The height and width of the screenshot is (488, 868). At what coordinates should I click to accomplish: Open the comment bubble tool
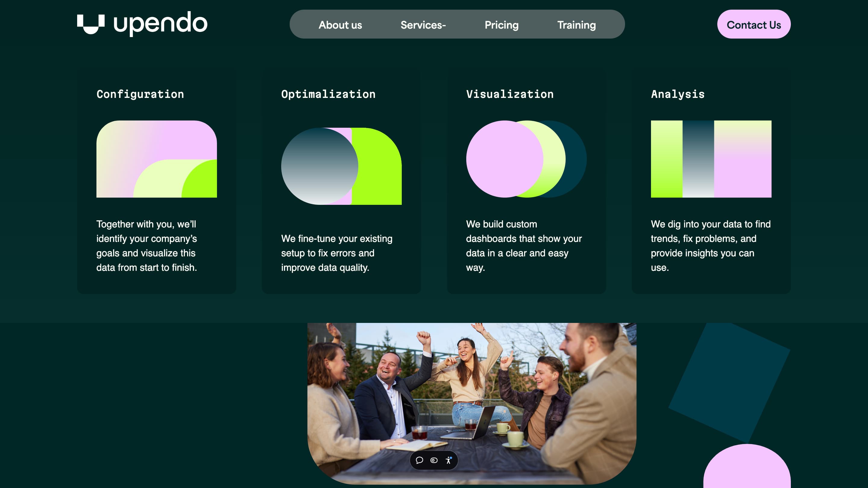(x=419, y=460)
